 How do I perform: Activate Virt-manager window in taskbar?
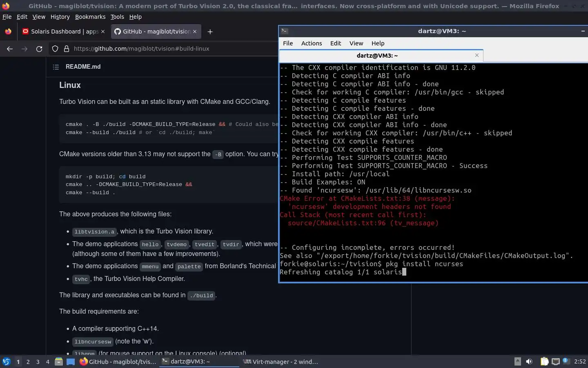point(281,361)
